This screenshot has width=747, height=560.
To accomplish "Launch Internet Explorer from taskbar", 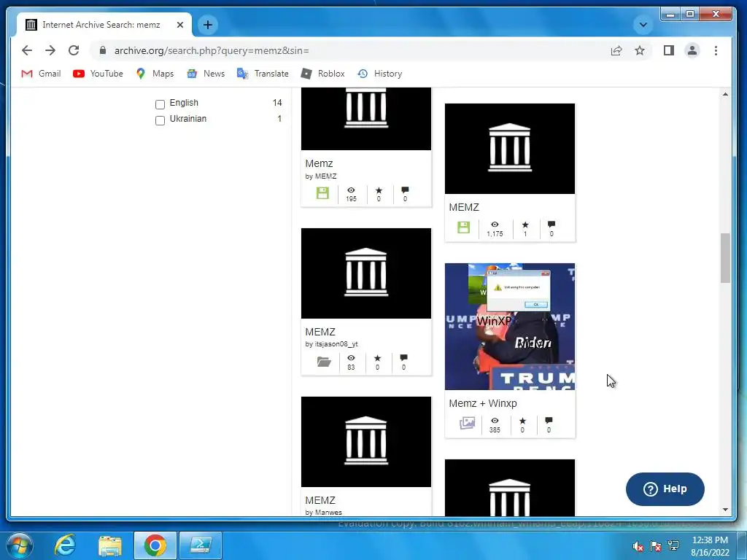I will [65, 545].
